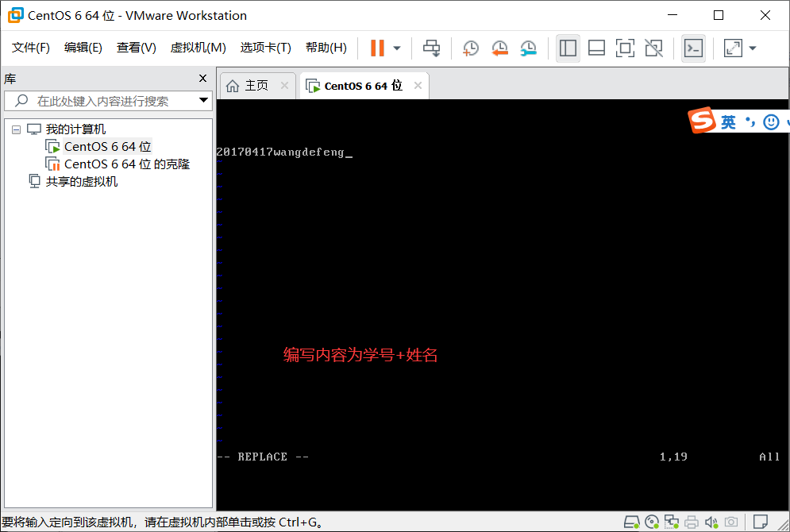The height and width of the screenshot is (532, 790).
Task: Open the 文件(F) menu
Action: (x=31, y=48)
